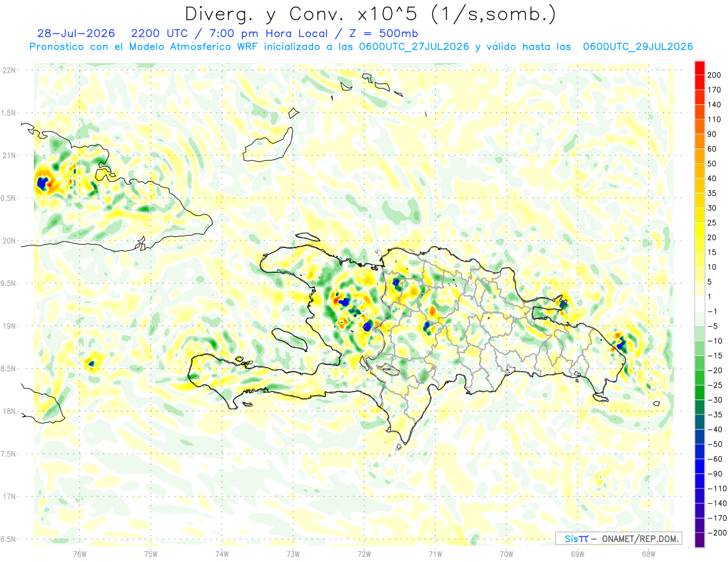Click the color scale value '-15'

click(x=716, y=355)
